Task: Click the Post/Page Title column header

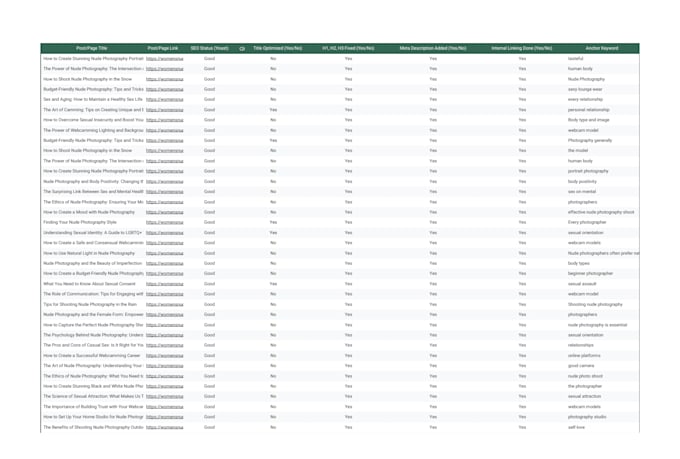Action: coord(92,48)
